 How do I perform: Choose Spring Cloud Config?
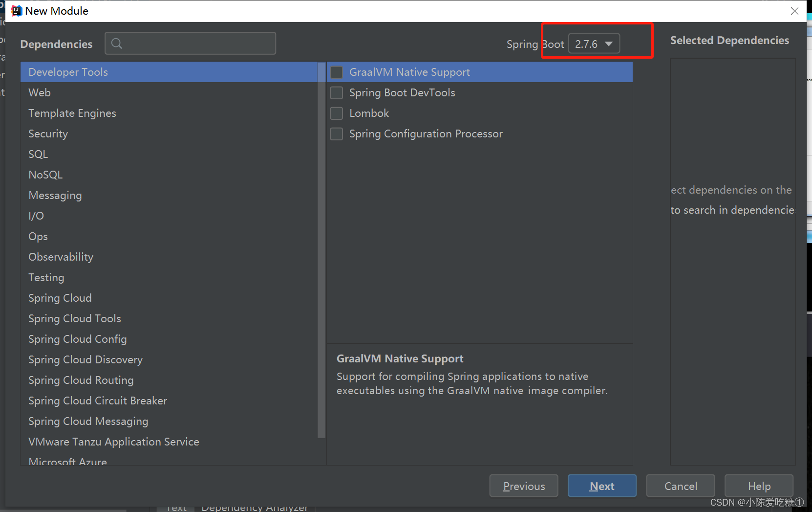169,339
